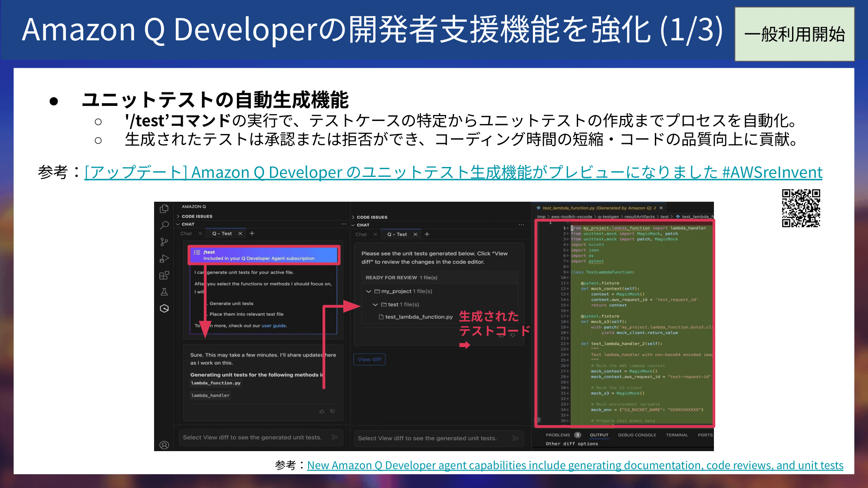Click thumbs down under the lambda_handler message
This screenshot has width=868, height=488.
point(332,411)
